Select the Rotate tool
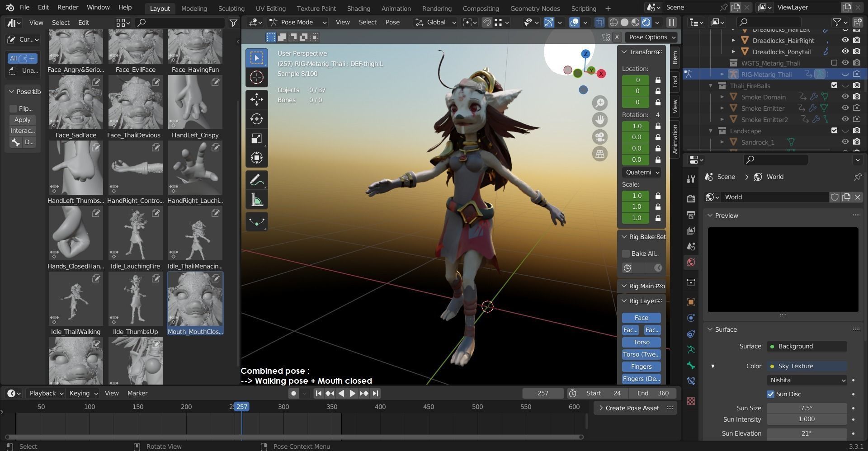868x451 pixels. [256, 119]
